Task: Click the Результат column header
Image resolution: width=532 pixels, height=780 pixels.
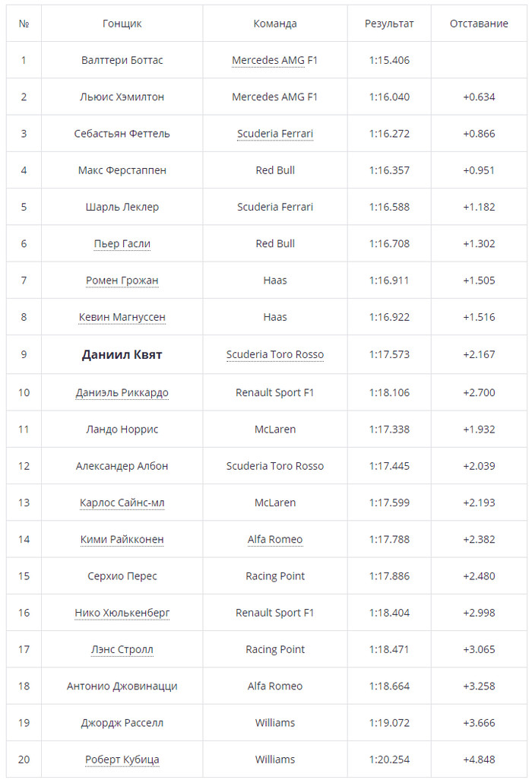Action: click(389, 24)
